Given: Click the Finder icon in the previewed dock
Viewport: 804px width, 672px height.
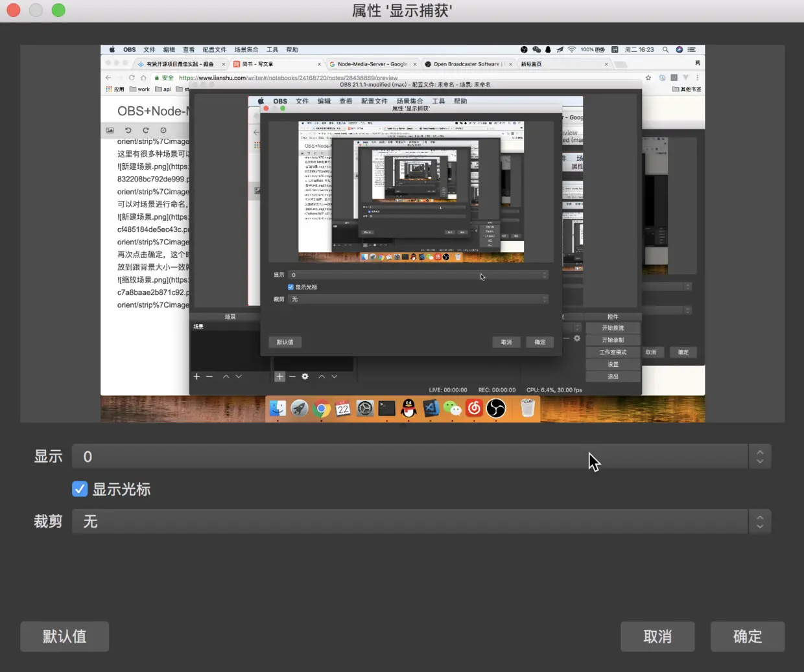Looking at the screenshot, I should (278, 409).
